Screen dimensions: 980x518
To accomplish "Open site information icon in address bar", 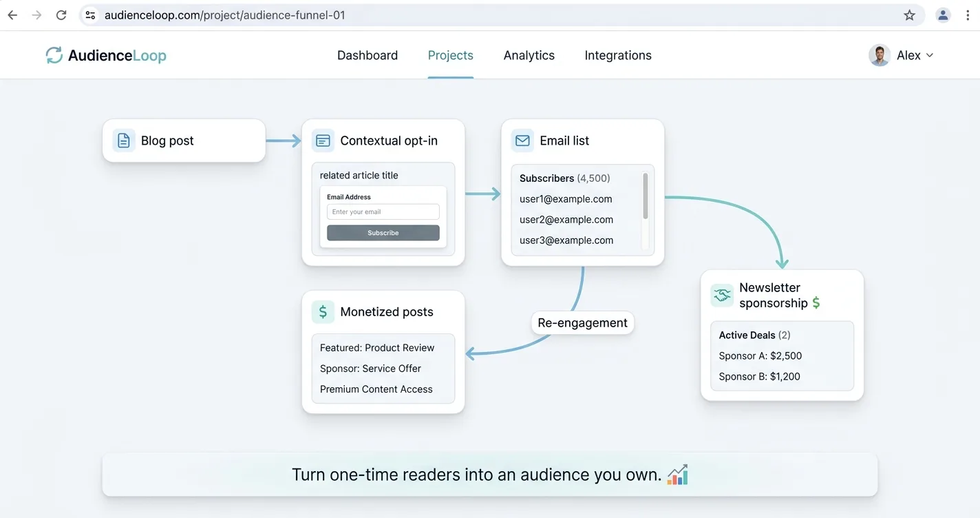I will click(90, 15).
